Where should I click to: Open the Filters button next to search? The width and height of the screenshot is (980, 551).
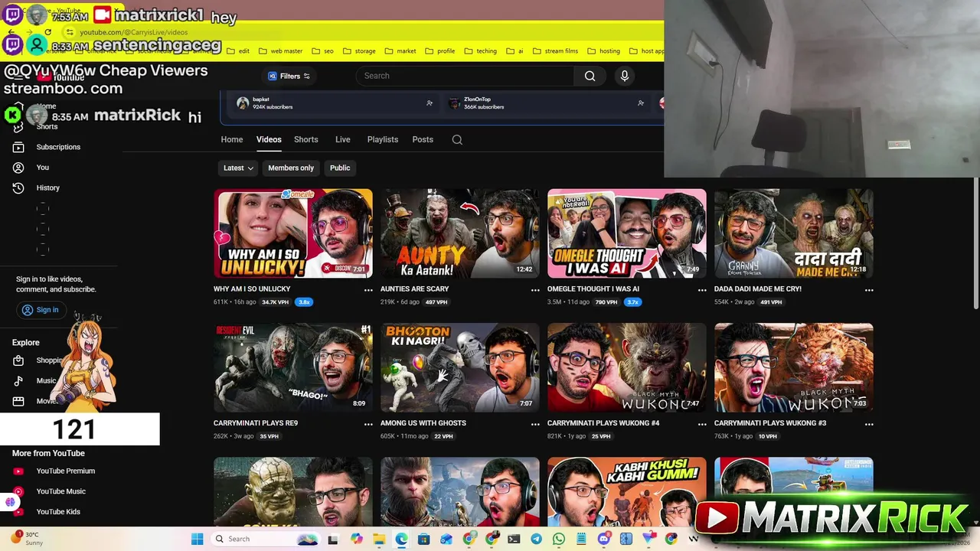click(x=289, y=76)
